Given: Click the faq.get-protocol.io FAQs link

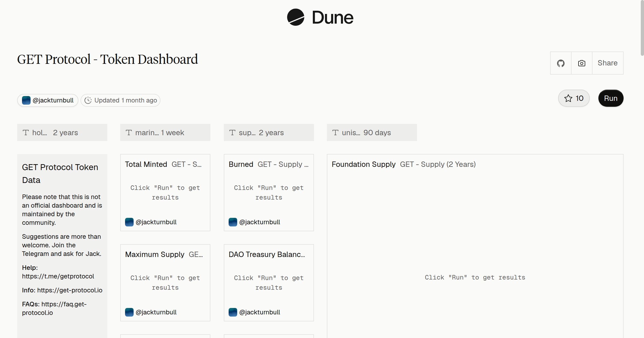Looking at the screenshot, I should (54, 308).
